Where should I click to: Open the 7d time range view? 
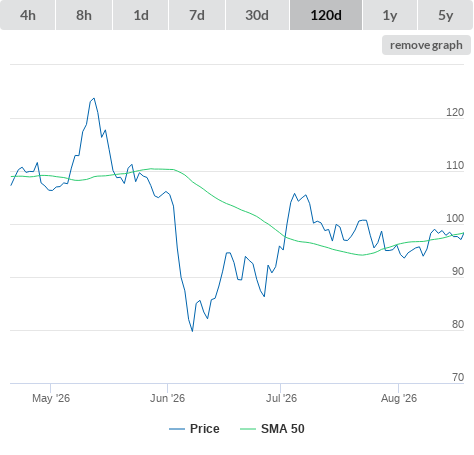(x=197, y=15)
